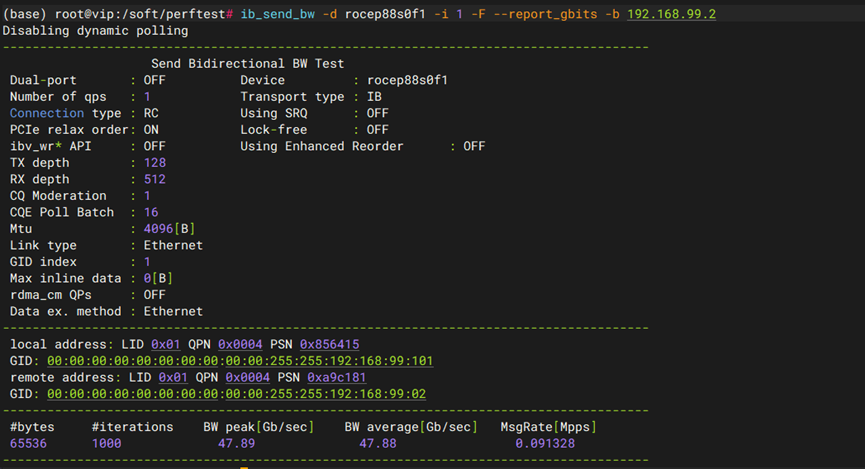
Task: Click the BW average value 47.88
Action: 378,443
